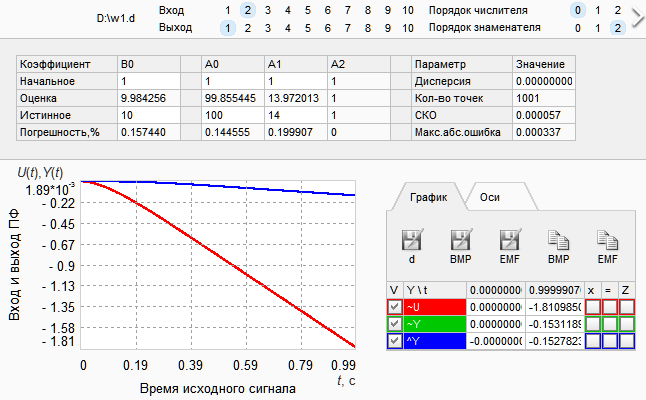The height and width of the screenshot is (400, 646).
Task: Uncheck visibility of ^Y curve
Action: 395,341
